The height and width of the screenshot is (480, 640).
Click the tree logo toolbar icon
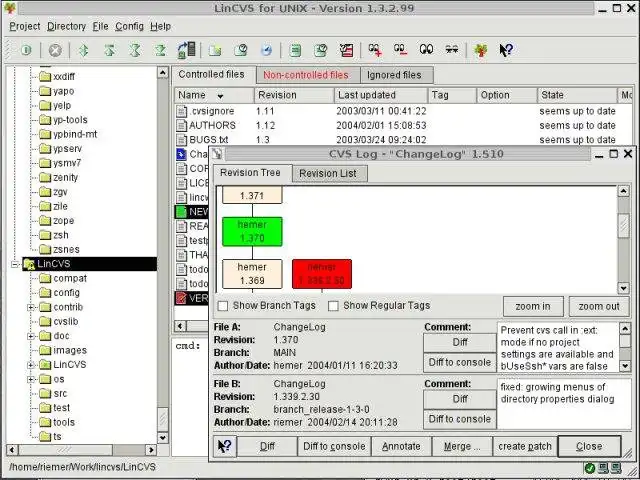(x=481, y=50)
